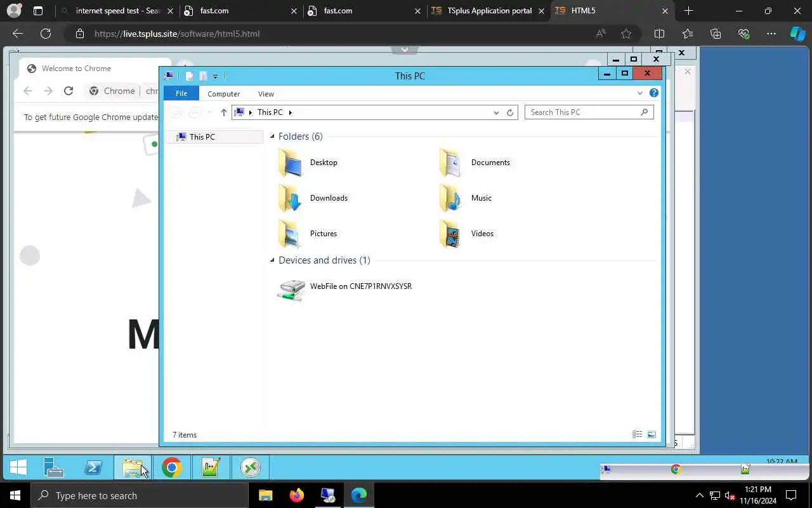
Task: Go up one level with the Up arrow
Action: tap(223, 112)
